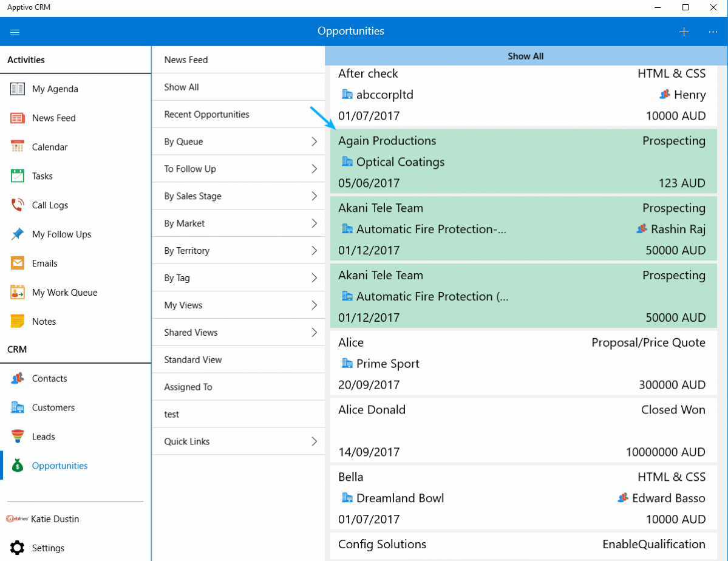Screen dimensions: 728x561
Task: Open the Emails envelope icon
Action: pyautogui.click(x=18, y=263)
